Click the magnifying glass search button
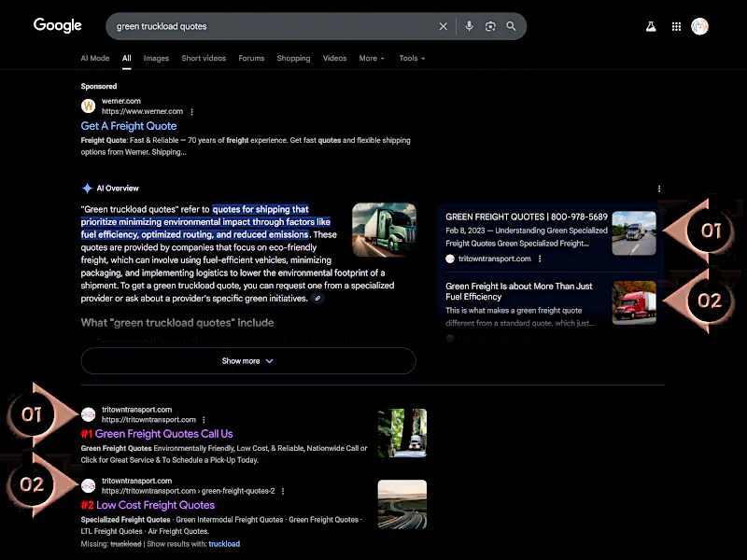The height and width of the screenshot is (560, 747). [x=511, y=26]
